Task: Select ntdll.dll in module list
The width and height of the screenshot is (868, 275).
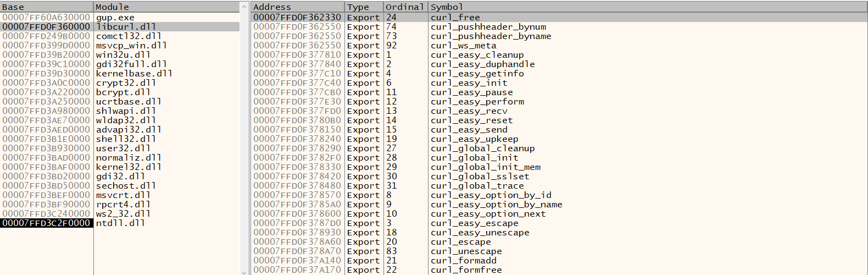Action: point(120,223)
